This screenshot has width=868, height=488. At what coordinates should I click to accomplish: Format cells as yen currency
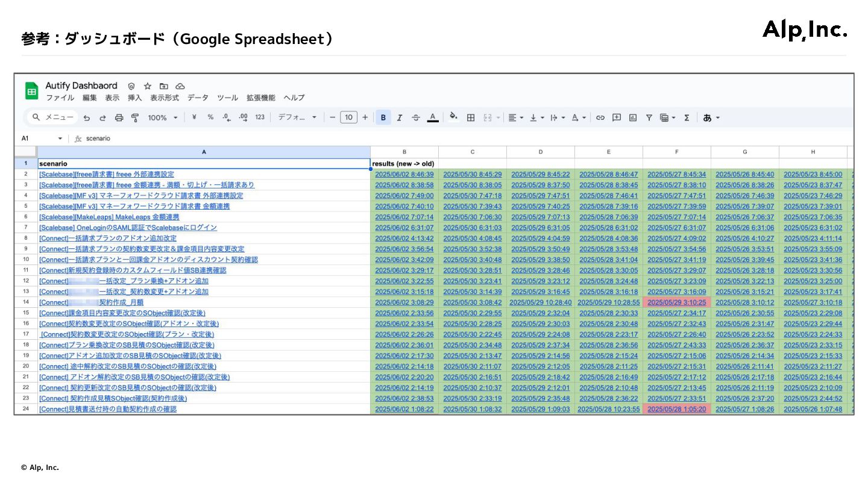coord(194,117)
